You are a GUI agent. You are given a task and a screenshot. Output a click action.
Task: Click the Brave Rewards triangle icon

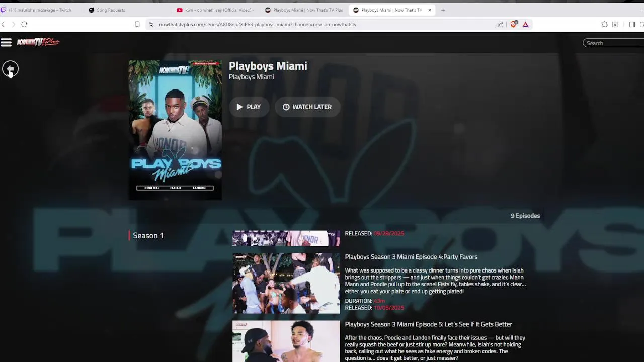525,24
